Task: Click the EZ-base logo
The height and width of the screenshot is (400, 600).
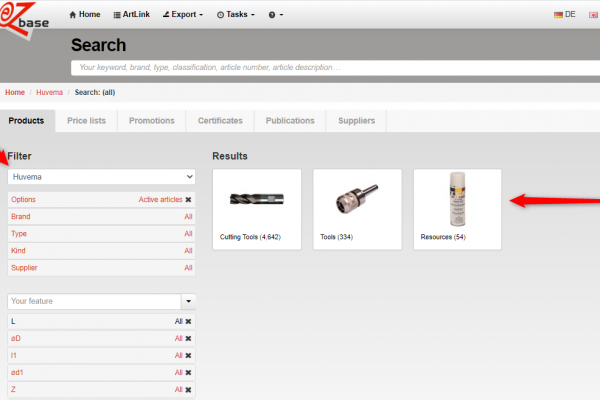Action: click(25, 18)
